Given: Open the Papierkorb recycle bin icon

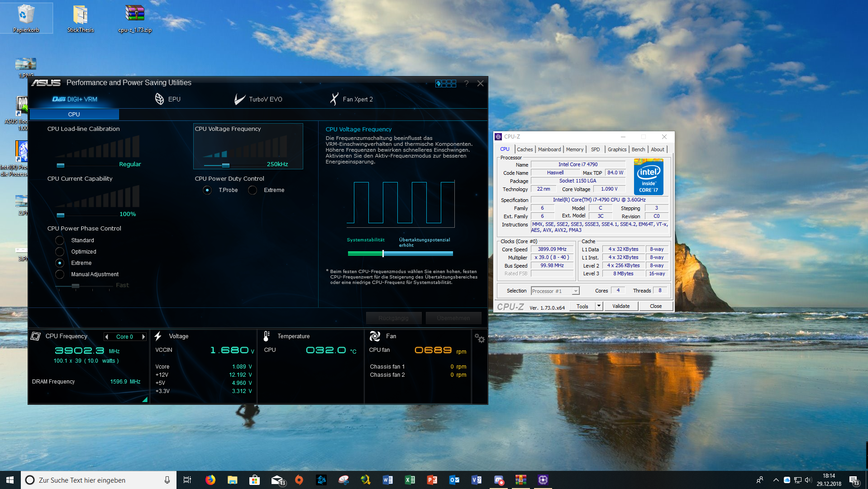Looking at the screenshot, I should click(26, 18).
